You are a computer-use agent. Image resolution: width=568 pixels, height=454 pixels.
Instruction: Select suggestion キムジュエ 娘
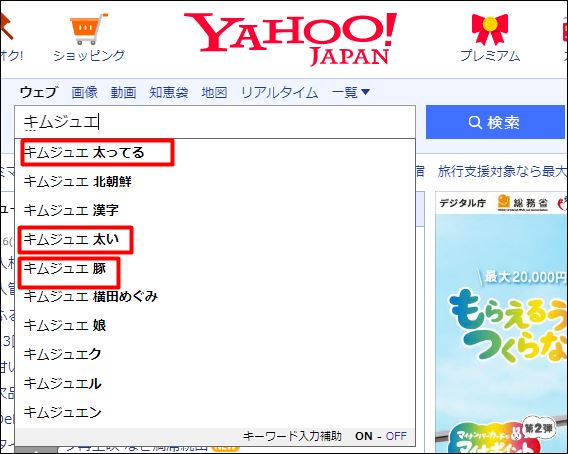[215, 325]
